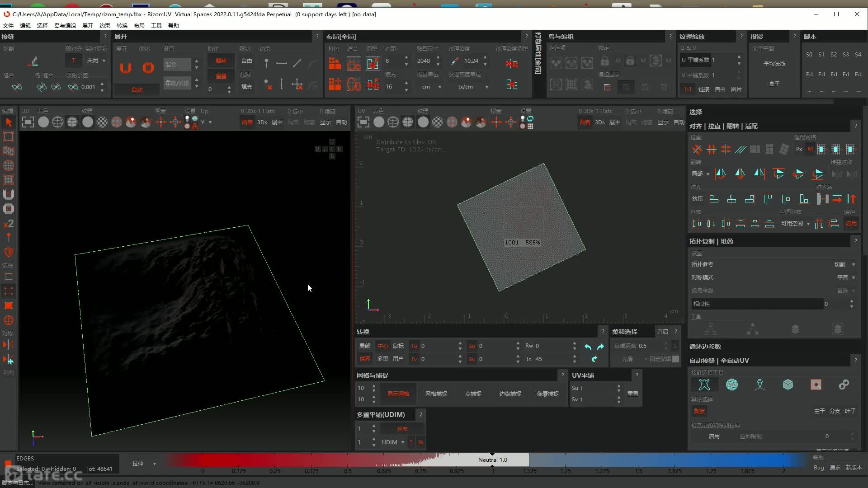Open the 选择 menu

click(x=42, y=26)
